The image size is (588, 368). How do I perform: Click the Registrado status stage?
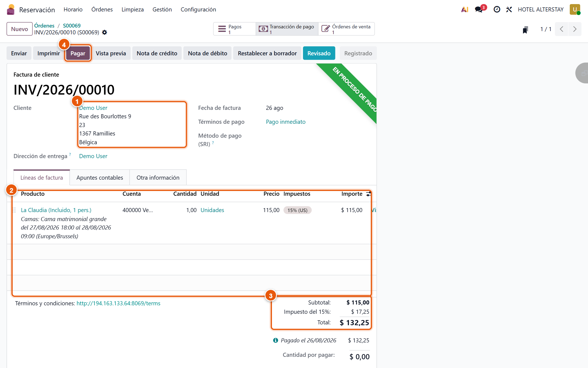click(x=358, y=53)
